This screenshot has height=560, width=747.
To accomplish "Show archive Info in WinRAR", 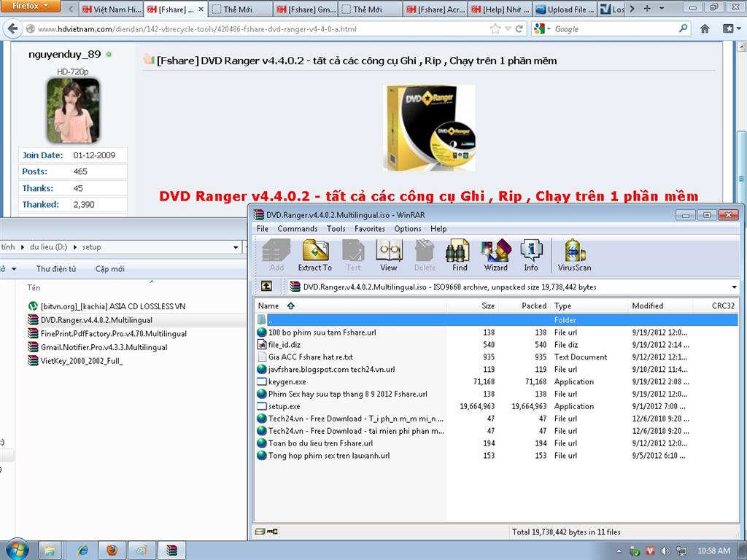I will point(531,255).
